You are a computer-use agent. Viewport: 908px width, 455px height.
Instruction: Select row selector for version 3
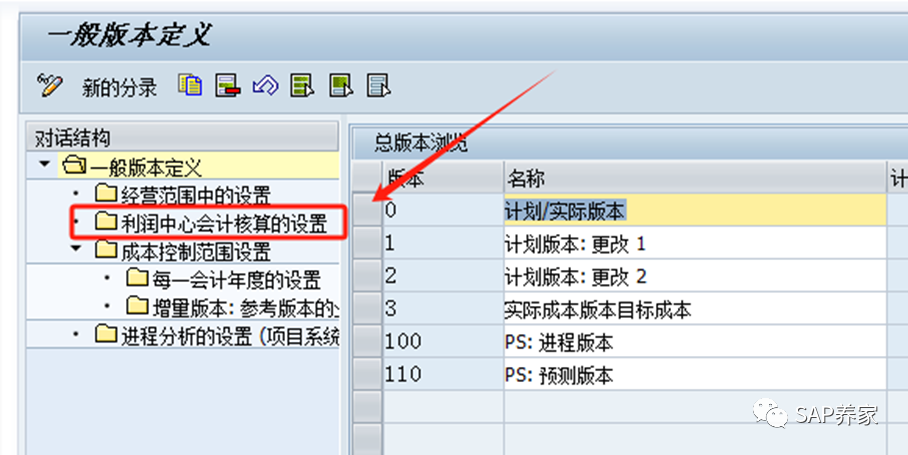(368, 308)
